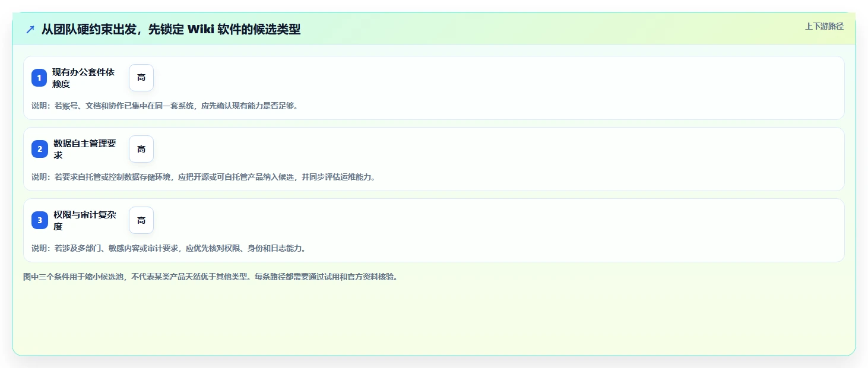Click the step 3 number badge
The image size is (868, 368).
(x=39, y=220)
